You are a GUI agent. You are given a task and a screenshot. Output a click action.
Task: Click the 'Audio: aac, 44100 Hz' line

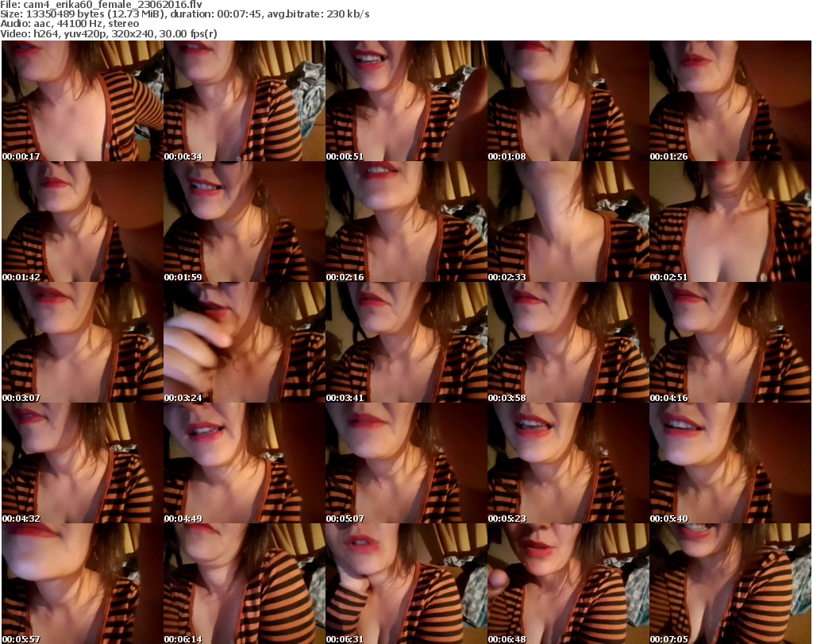70,24
